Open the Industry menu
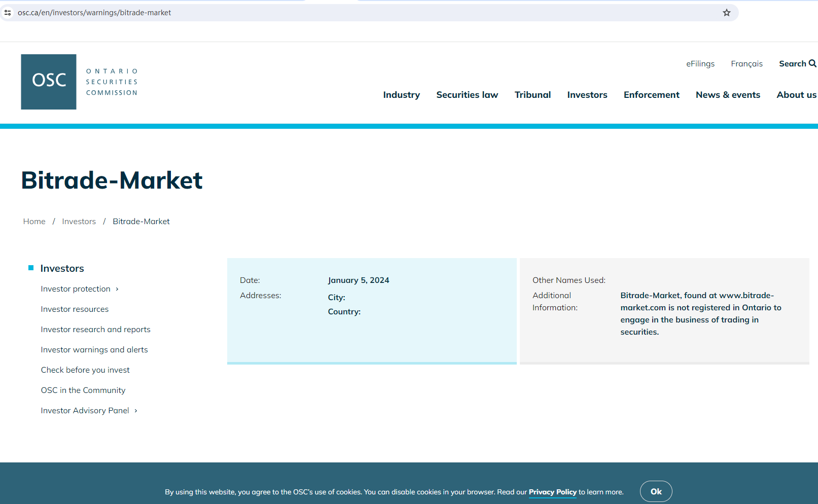This screenshot has height=504, width=818. 401,95
